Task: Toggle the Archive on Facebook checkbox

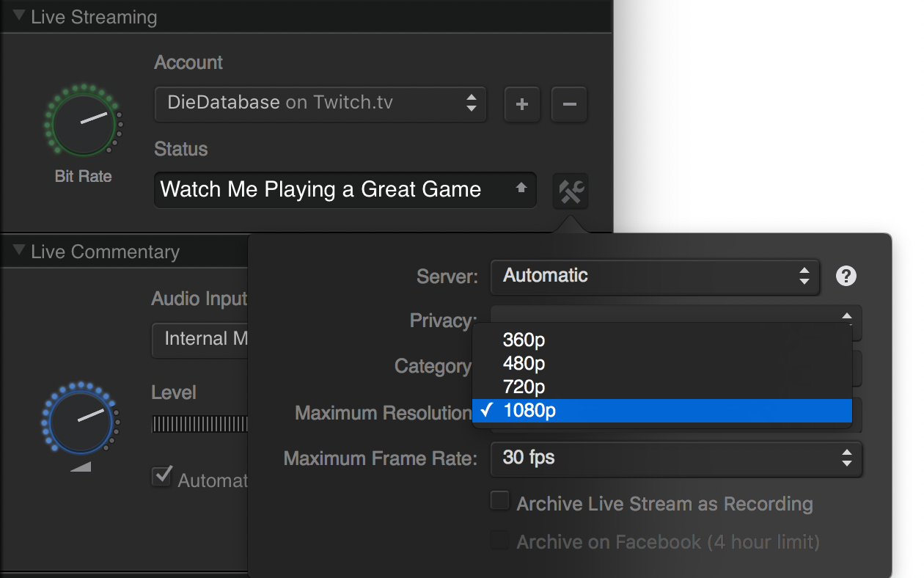Action: 500,541
